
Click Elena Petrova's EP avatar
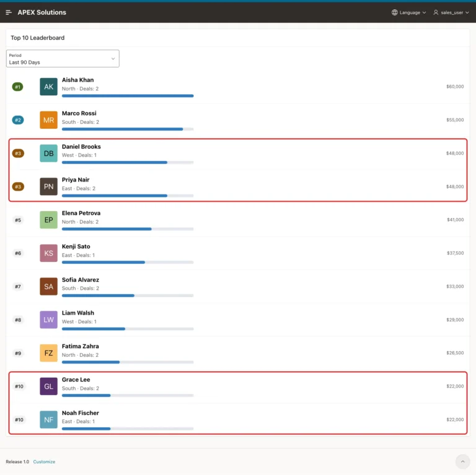[48, 220]
